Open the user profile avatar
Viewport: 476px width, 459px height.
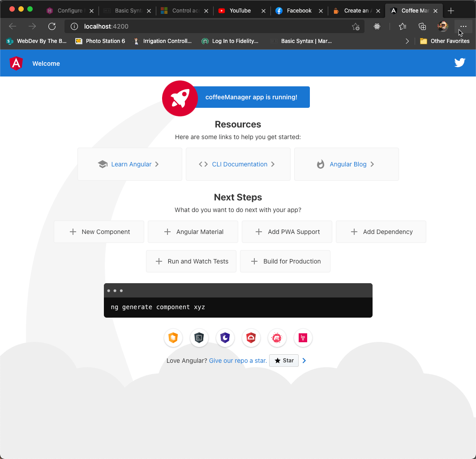click(x=442, y=26)
